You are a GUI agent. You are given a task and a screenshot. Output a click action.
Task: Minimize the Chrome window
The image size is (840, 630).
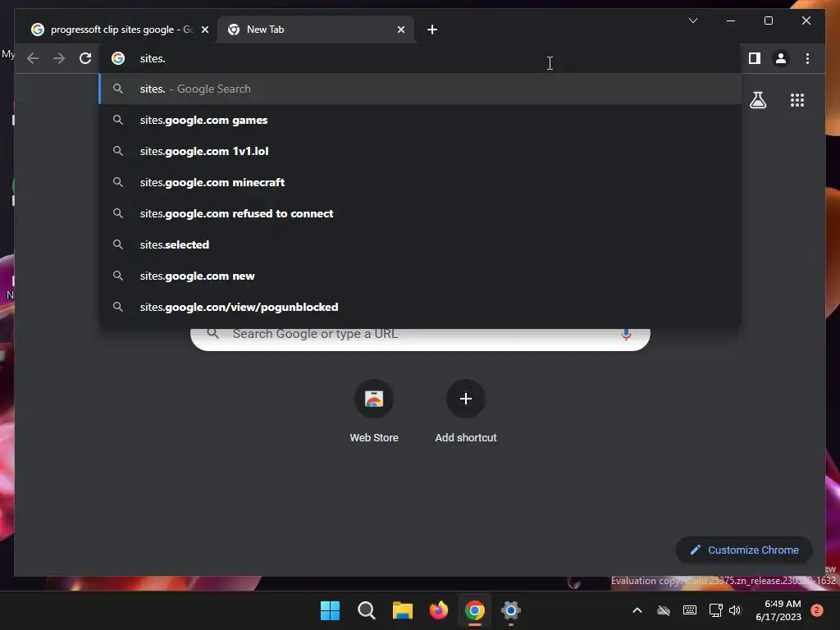pyautogui.click(x=731, y=21)
